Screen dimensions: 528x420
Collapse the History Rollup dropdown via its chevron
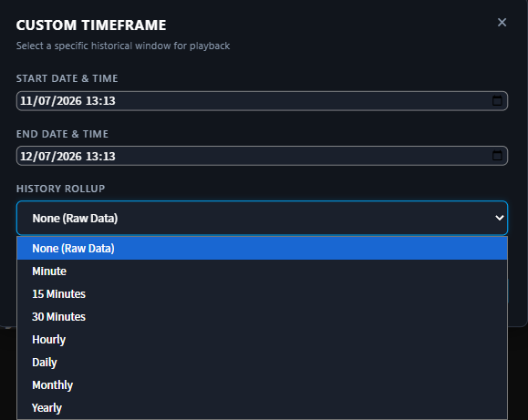(x=500, y=218)
